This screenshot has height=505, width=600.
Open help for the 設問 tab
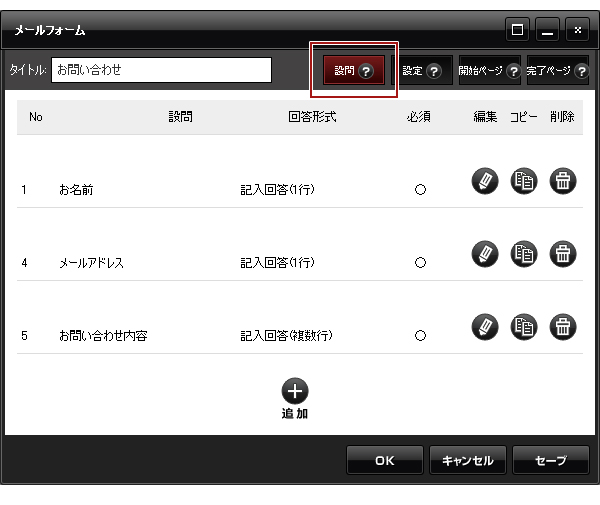pyautogui.click(x=366, y=71)
